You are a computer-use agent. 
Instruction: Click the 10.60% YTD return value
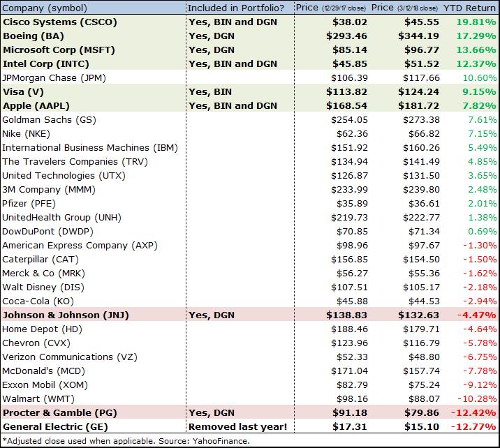pyautogui.click(x=480, y=78)
